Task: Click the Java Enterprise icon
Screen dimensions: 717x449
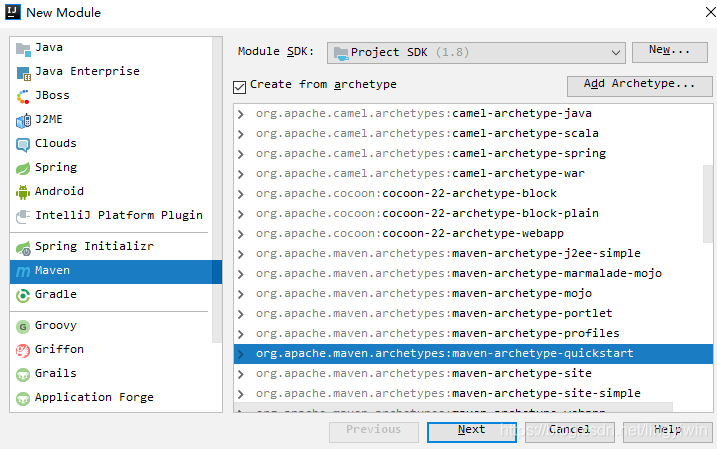Action: coord(23,73)
